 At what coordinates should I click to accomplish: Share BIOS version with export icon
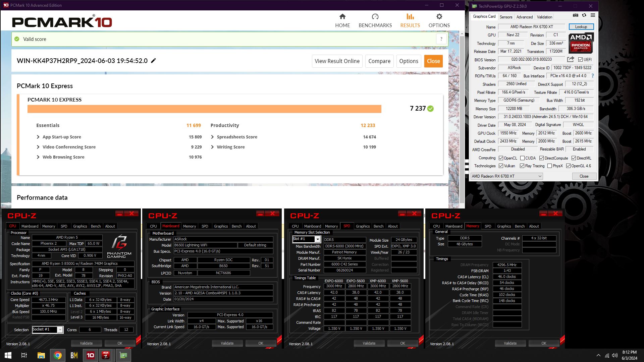(x=571, y=59)
